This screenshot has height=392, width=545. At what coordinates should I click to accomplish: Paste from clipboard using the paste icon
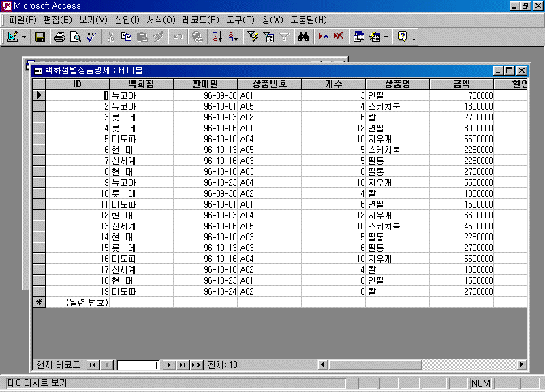[x=142, y=37]
